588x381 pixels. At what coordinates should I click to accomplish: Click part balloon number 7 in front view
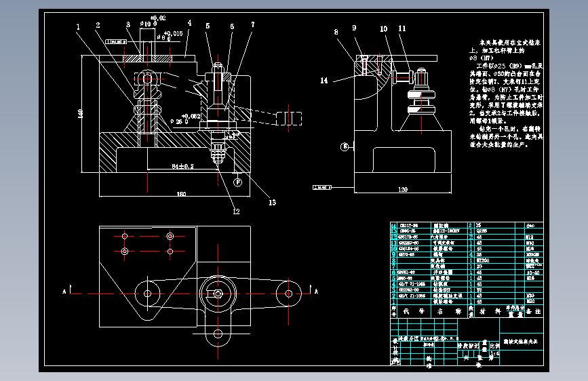pos(253,24)
